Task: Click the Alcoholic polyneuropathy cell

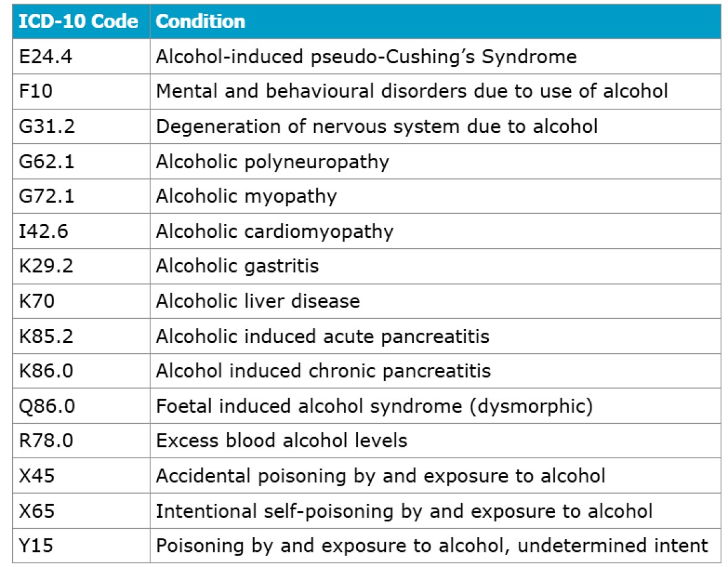Action: [x=272, y=161]
